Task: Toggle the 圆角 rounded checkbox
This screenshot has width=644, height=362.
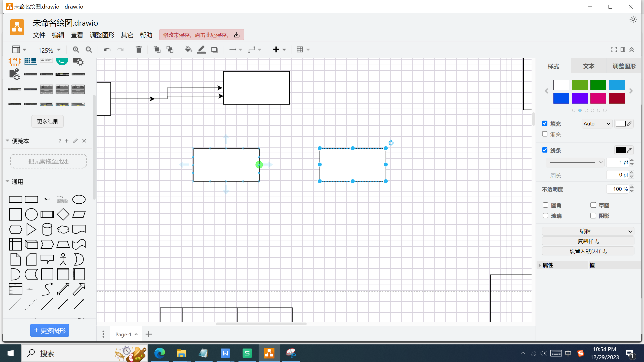Action: click(545, 205)
